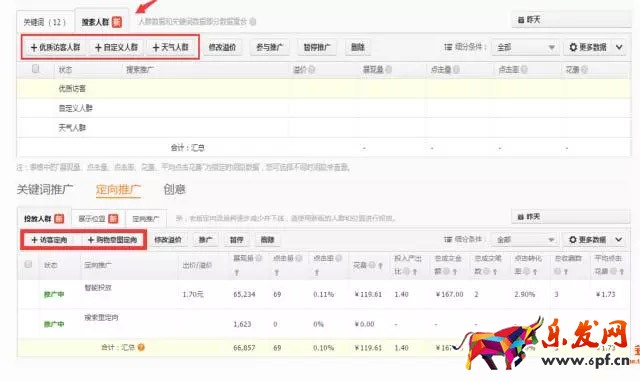
Task: Select the 天气人群 row
Action: 324,128
